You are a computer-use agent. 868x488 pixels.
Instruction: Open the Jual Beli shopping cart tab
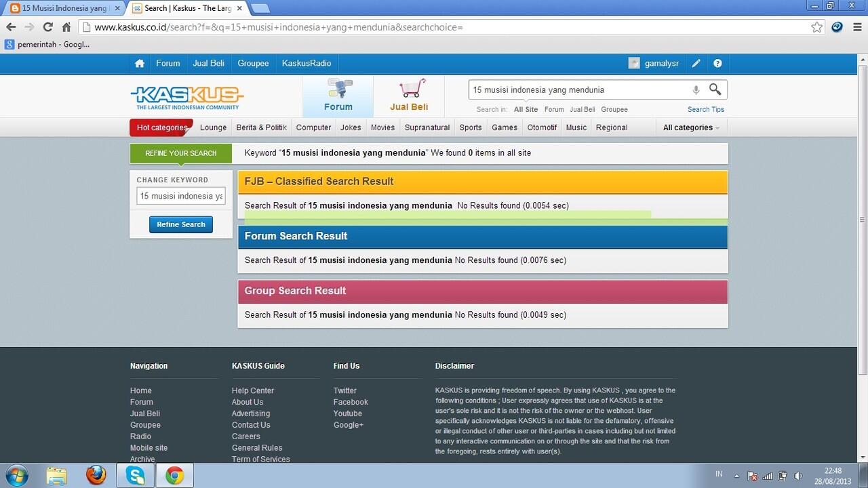click(x=409, y=96)
